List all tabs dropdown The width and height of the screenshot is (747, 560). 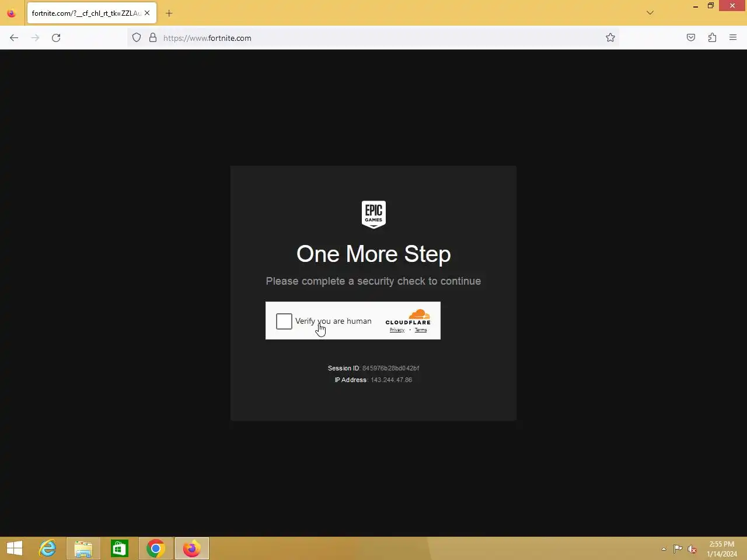coord(650,13)
